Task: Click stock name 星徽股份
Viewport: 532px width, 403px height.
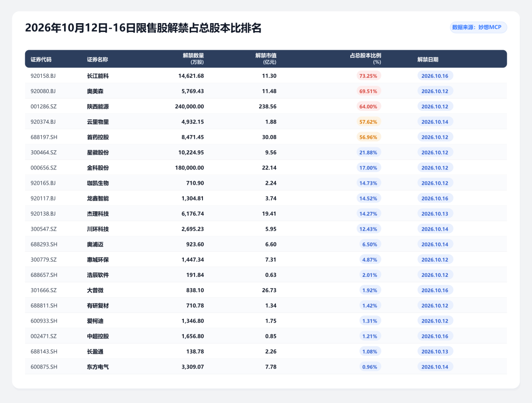Action: coord(98,152)
